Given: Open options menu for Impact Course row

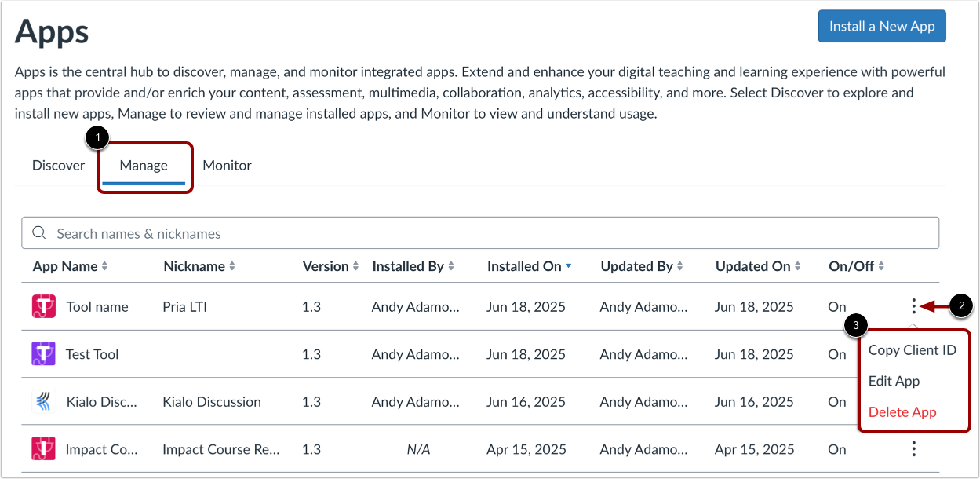Looking at the screenshot, I should click(913, 449).
